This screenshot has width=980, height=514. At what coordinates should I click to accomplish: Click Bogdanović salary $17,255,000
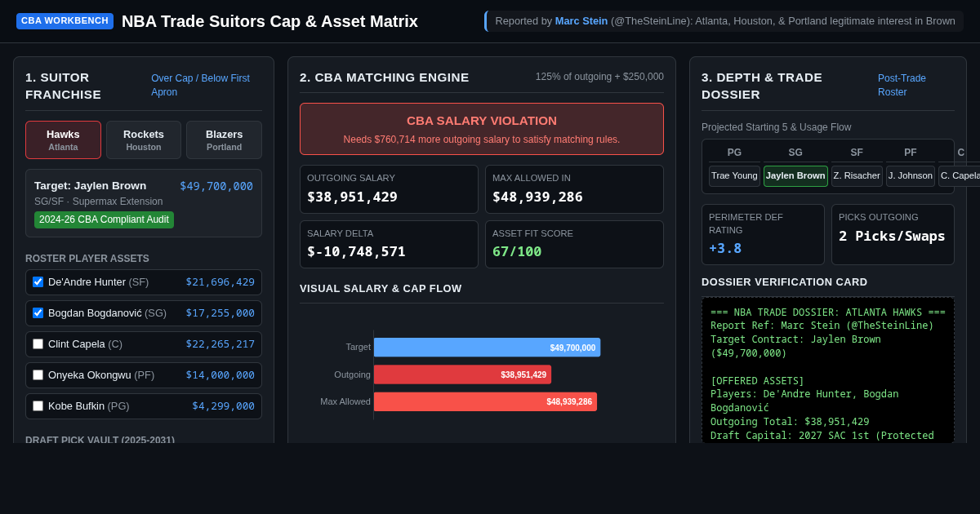click(220, 313)
